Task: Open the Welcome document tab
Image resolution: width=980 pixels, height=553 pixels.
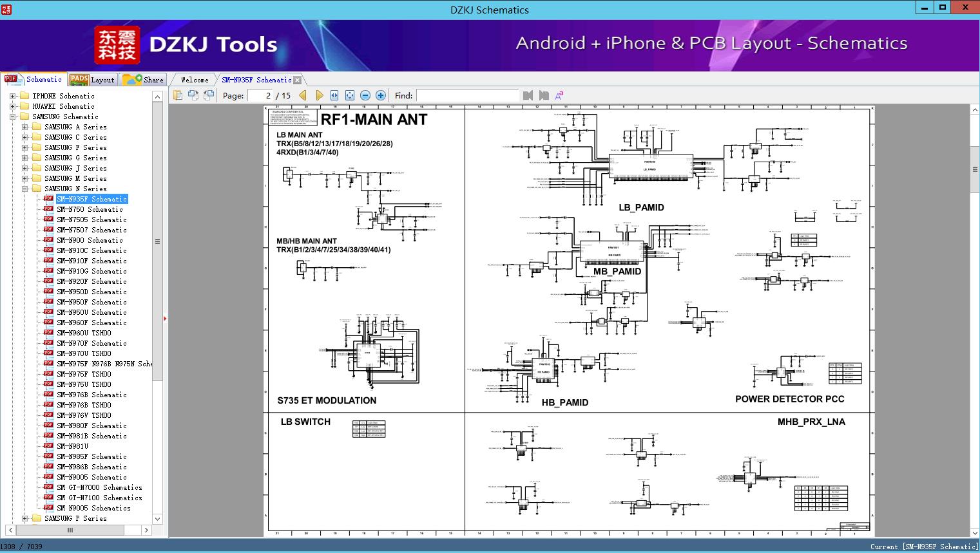Action: point(195,80)
